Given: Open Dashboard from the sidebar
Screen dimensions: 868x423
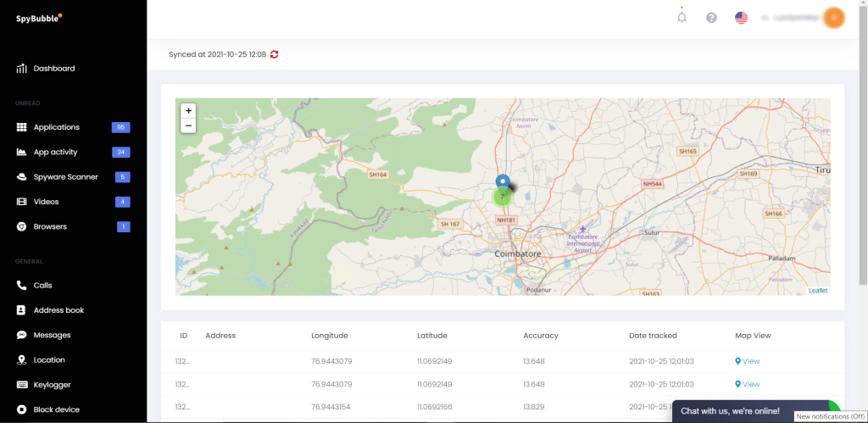Looking at the screenshot, I should point(53,69).
